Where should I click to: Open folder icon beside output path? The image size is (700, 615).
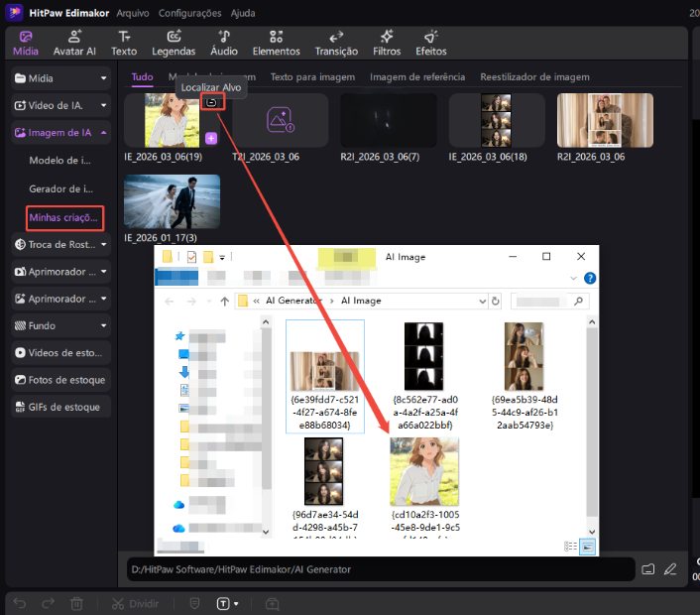point(648,569)
